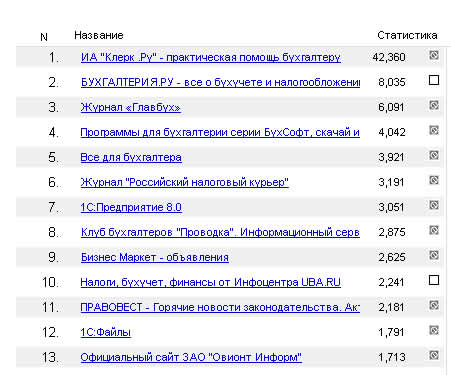Viewport: 451px width, 375px height.
Task: Open the stats icon for Все для бухгалтера
Action: click(x=434, y=155)
